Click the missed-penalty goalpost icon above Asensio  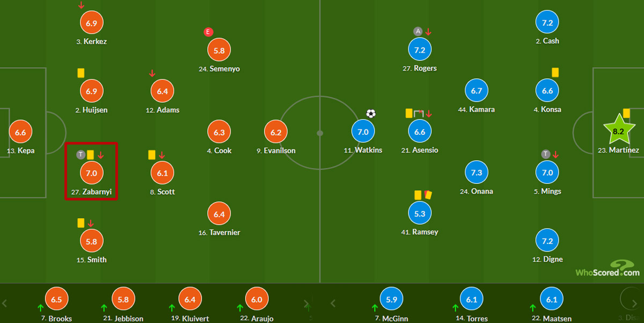coord(419,113)
